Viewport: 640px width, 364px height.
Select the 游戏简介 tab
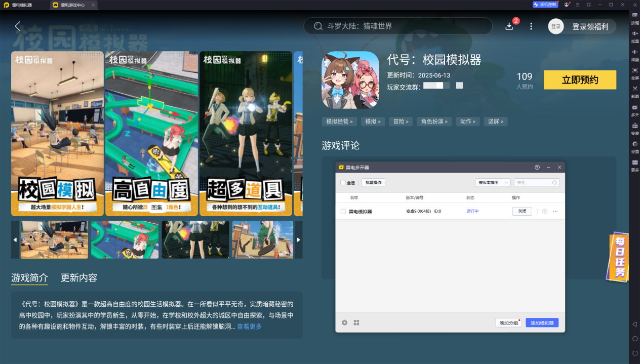click(30, 277)
